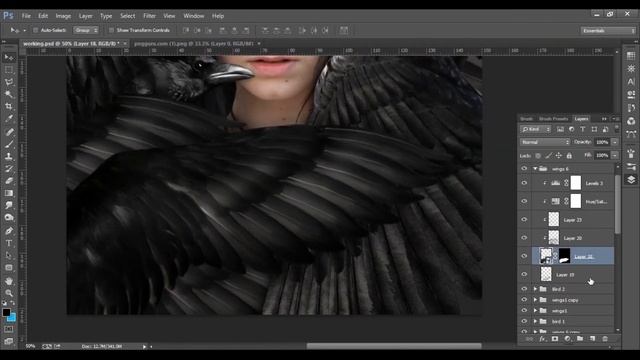Select the Healing Brush tool

pyautogui.click(x=9, y=132)
